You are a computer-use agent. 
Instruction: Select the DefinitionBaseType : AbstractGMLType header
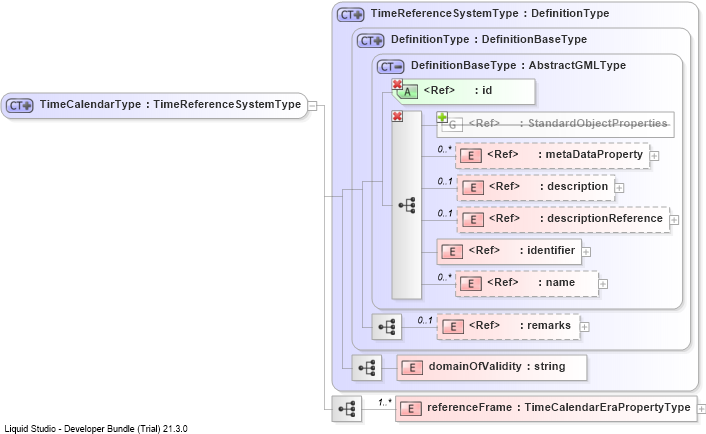(x=518, y=66)
